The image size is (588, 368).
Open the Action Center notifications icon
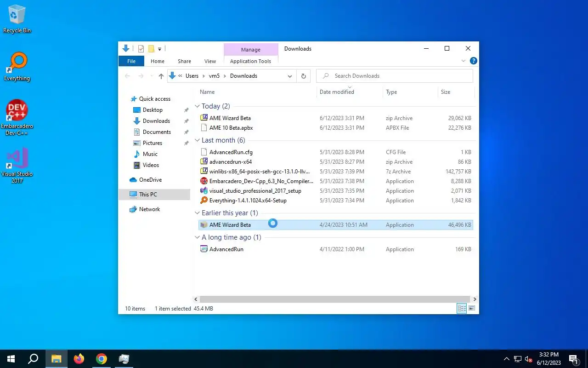573,359
